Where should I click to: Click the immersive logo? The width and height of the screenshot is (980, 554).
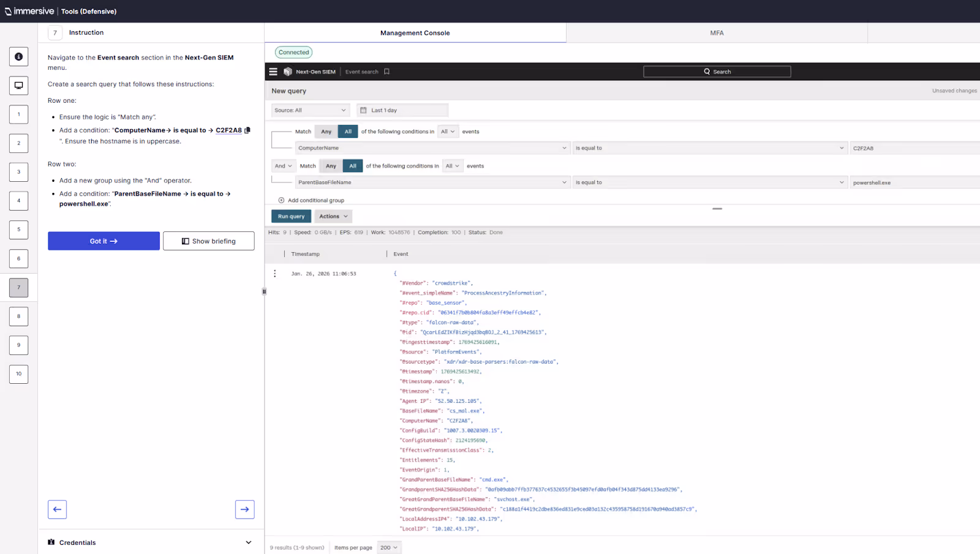pos(29,11)
